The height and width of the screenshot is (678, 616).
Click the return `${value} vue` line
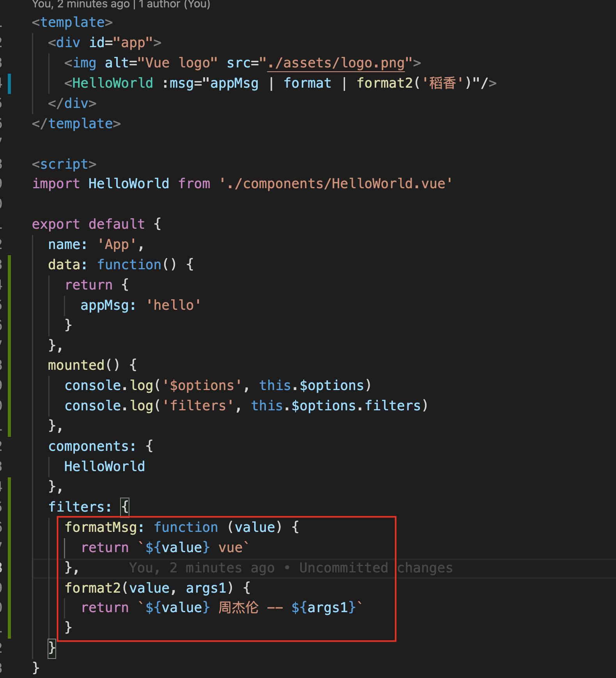click(x=165, y=547)
